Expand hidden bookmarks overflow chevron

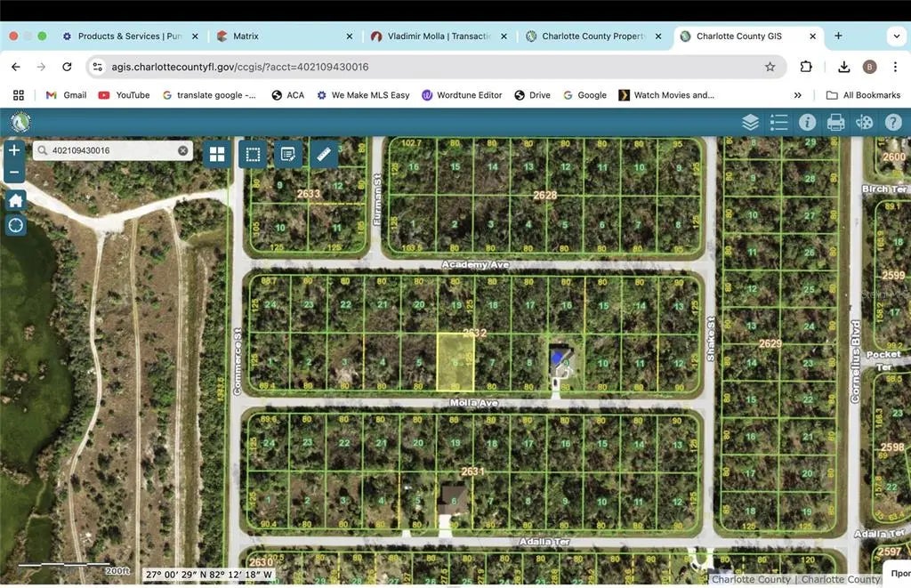(797, 95)
